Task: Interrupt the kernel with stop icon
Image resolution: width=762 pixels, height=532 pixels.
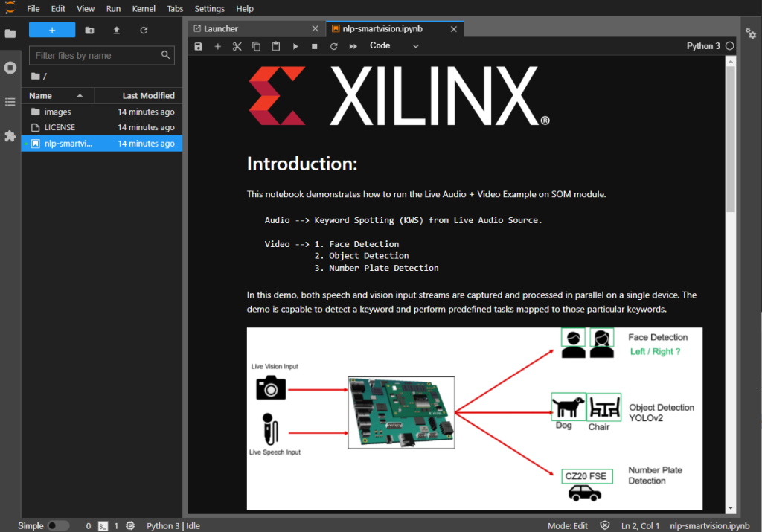Action: pyautogui.click(x=314, y=46)
